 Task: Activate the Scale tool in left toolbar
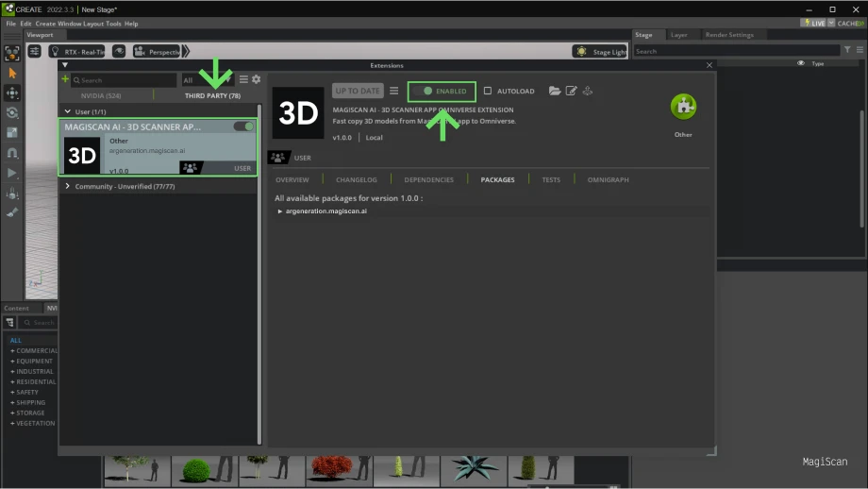12,133
